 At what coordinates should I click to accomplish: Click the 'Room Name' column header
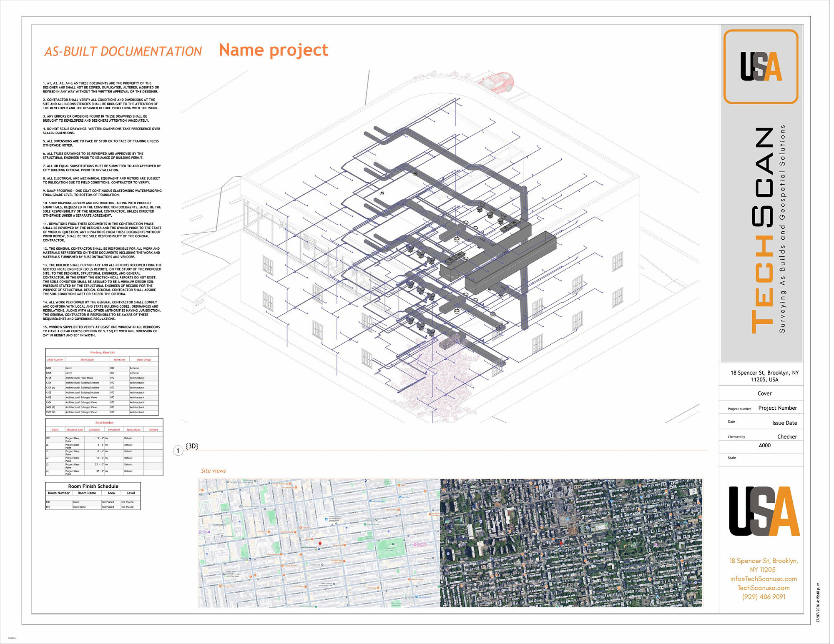click(x=87, y=493)
